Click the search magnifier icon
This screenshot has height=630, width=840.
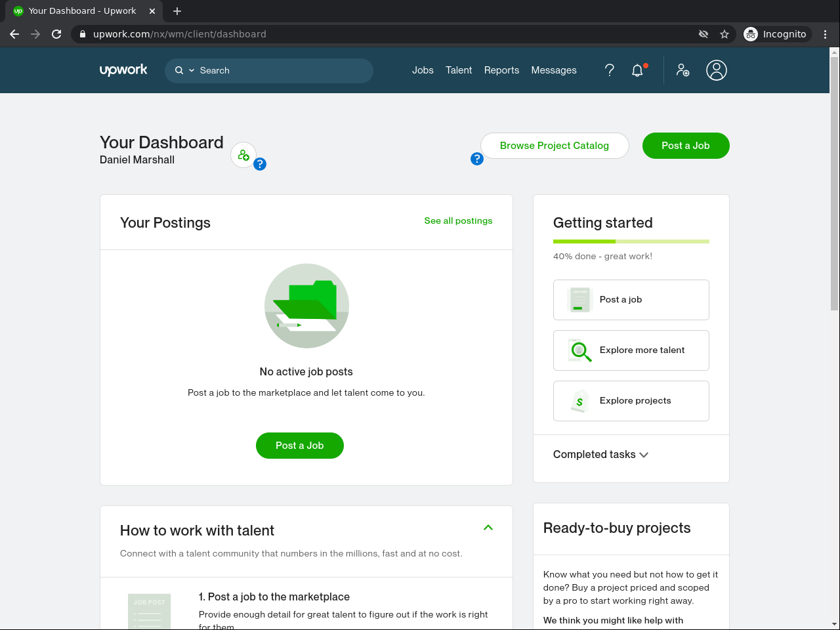pyautogui.click(x=179, y=70)
